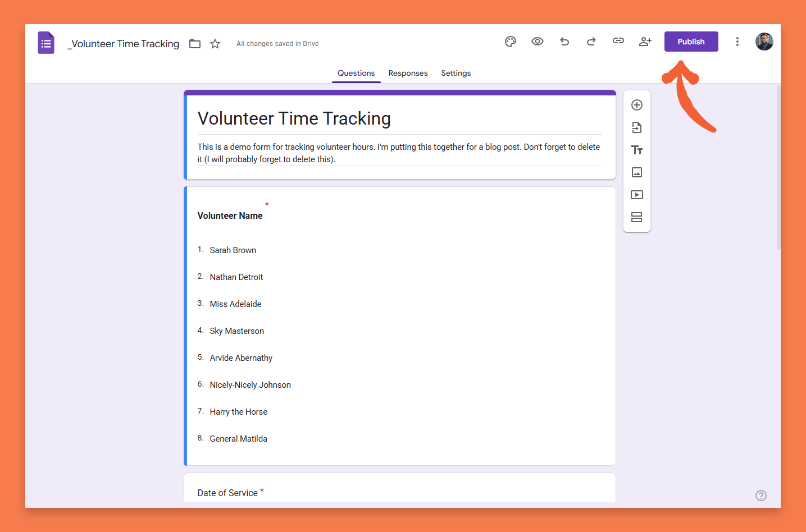Add a new section to form
Screen dimensions: 806x532
[637, 217]
